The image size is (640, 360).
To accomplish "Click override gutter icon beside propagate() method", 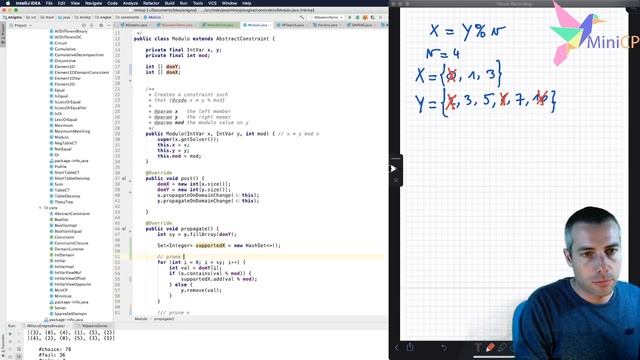I will (x=124, y=229).
